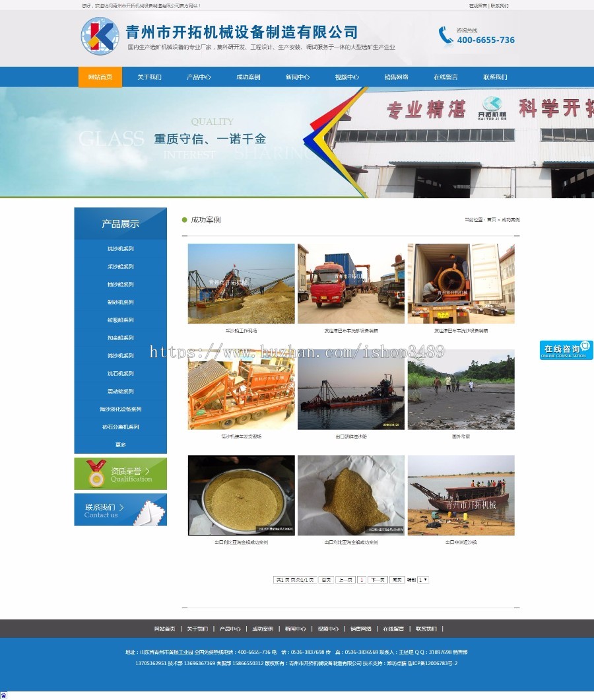Viewport: 594px width, 700px height.
Task: Open 销售网络 in main navigation
Action: (x=396, y=77)
